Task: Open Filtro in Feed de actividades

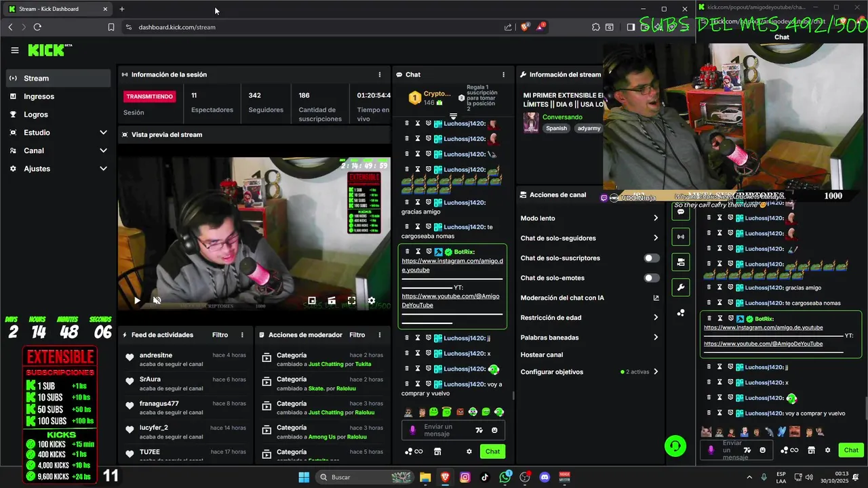Action: (x=220, y=335)
